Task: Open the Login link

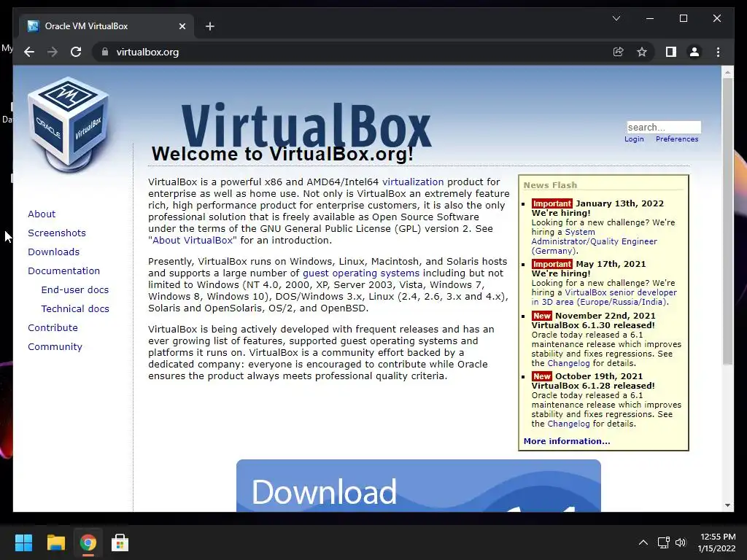Action: [x=634, y=139]
